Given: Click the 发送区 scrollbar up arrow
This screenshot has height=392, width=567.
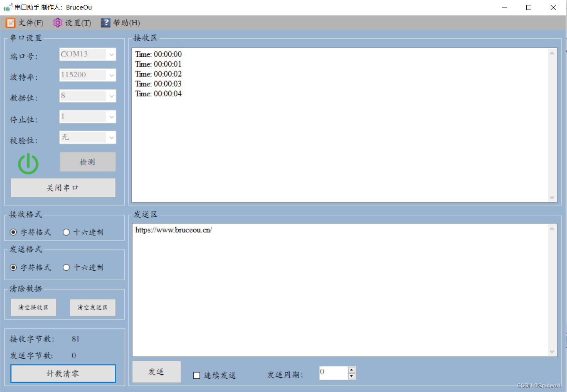Looking at the screenshot, I should coord(552,229).
